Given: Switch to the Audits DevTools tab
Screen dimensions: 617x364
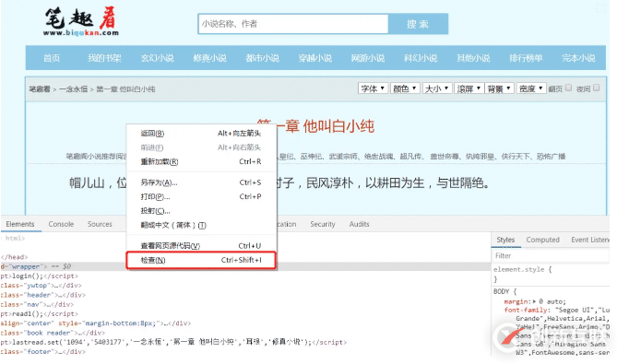Looking at the screenshot, I should [360, 224].
